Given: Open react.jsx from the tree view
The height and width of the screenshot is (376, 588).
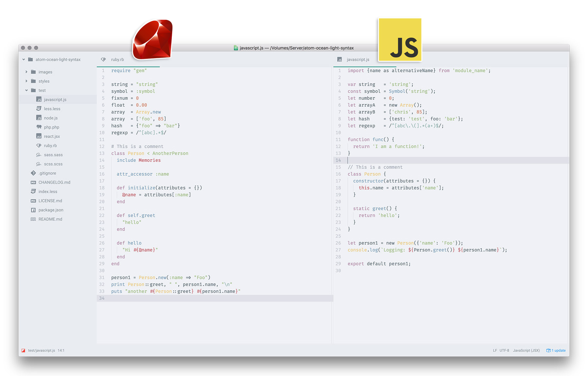Looking at the screenshot, I should [x=52, y=136].
